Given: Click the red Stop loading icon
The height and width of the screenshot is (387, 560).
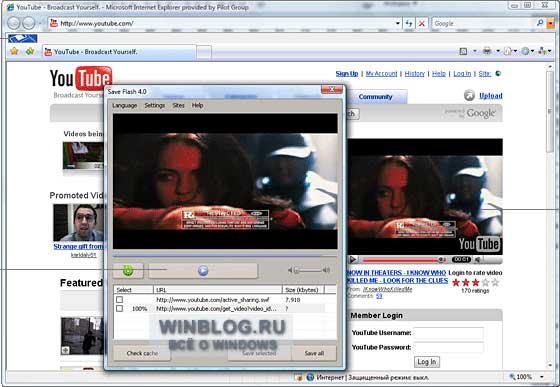Looking at the screenshot, I should pyautogui.click(x=422, y=24).
